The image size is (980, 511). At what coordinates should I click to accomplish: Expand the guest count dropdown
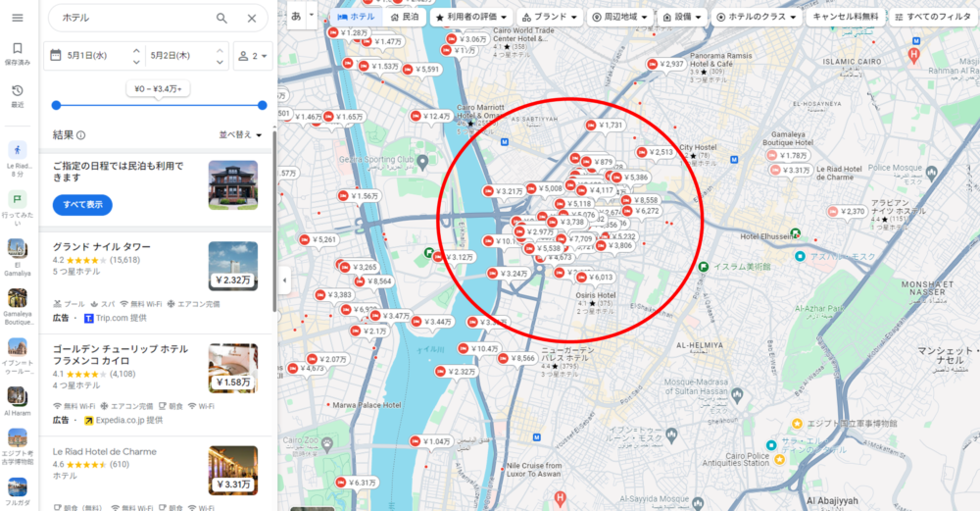pyautogui.click(x=253, y=56)
